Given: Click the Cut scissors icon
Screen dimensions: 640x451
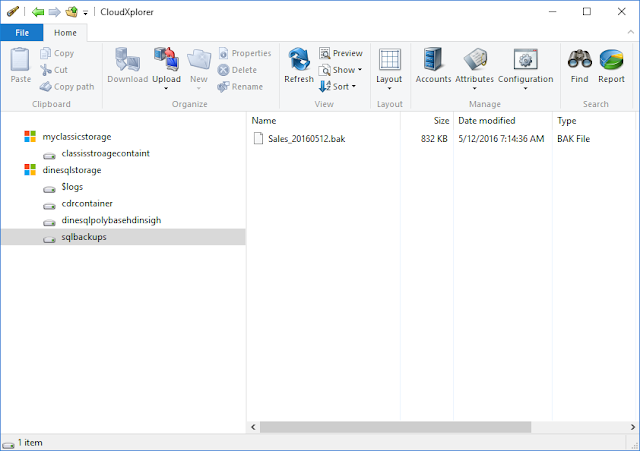Looking at the screenshot, I should (46, 70).
